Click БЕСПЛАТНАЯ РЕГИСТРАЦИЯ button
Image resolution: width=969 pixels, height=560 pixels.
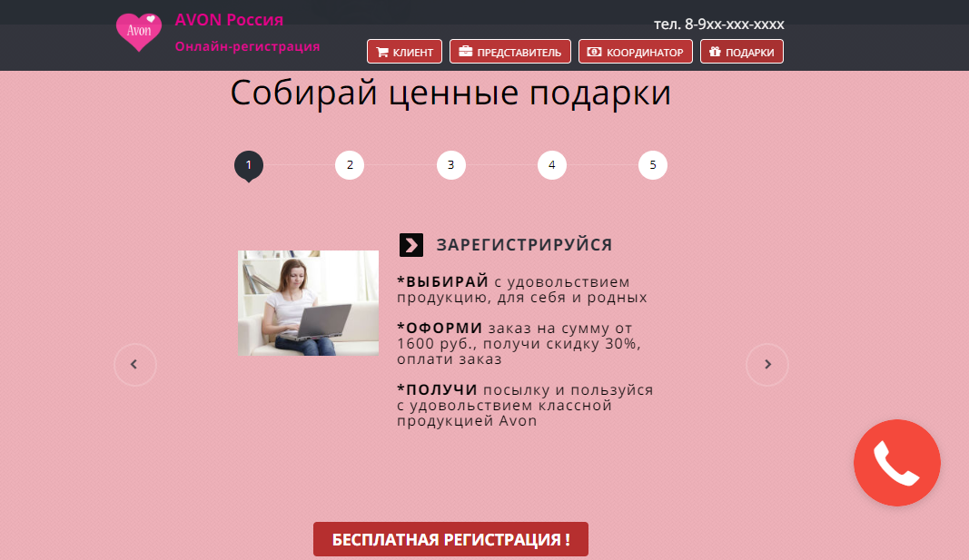coord(450,538)
